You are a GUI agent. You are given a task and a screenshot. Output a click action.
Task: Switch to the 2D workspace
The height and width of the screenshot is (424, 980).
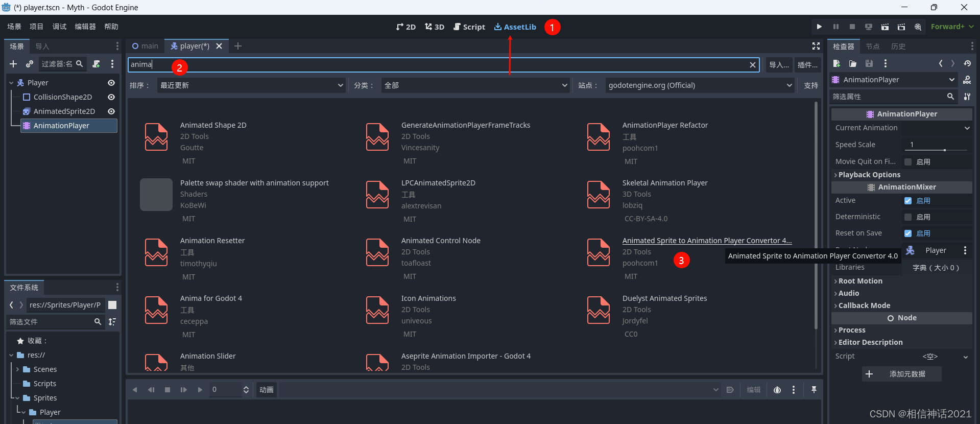point(406,27)
